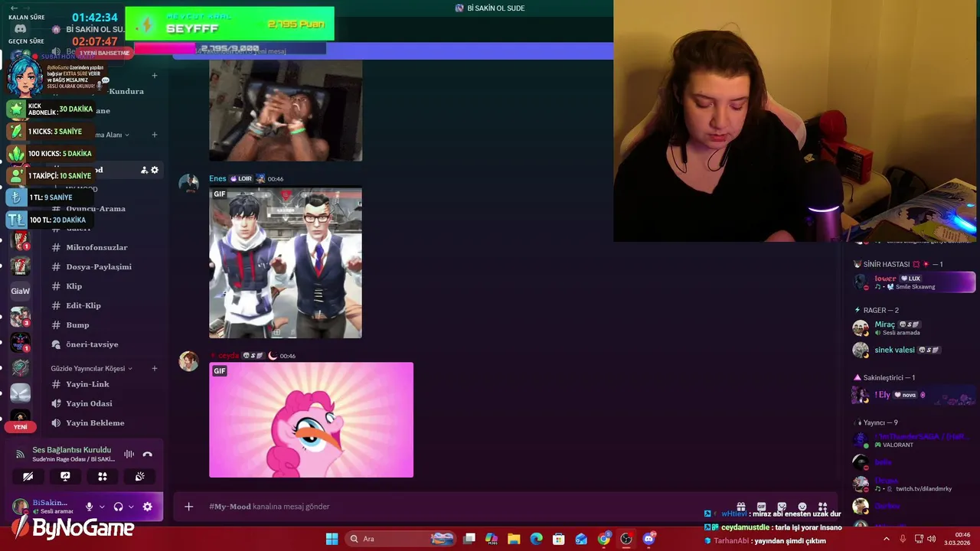The height and width of the screenshot is (551, 980).
Task: Open noise suppression waveform icon
Action: [x=129, y=455]
